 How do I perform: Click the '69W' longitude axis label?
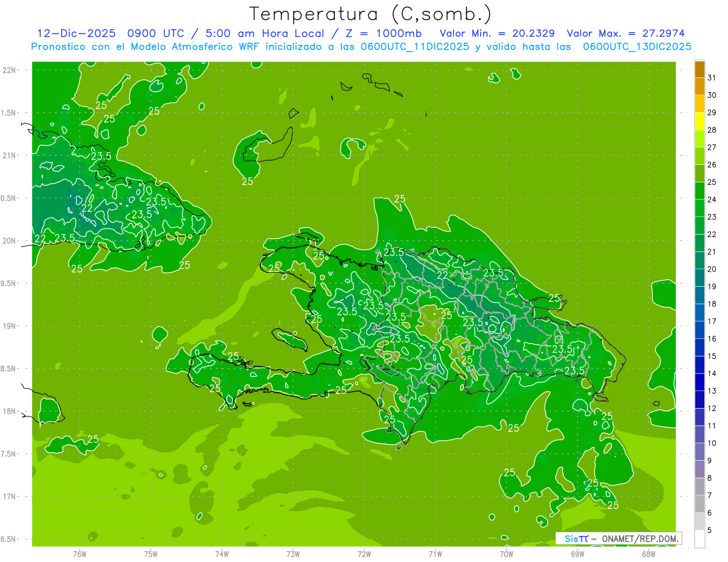tap(578, 554)
